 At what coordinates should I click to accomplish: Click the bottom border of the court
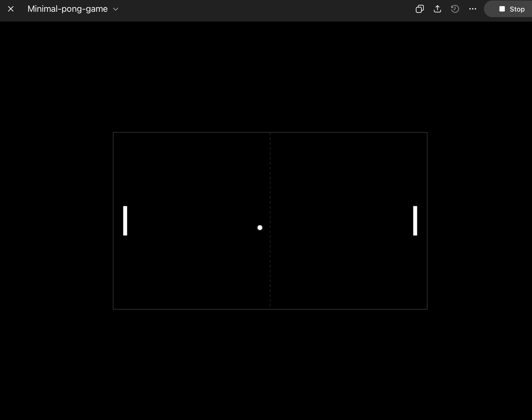pyautogui.click(x=197, y=309)
